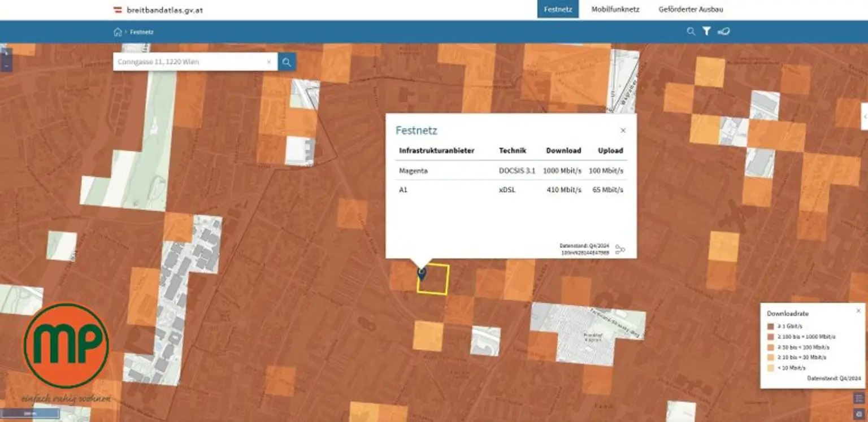Open the filter funnel icon
This screenshot has height=422, width=868.
tap(706, 32)
